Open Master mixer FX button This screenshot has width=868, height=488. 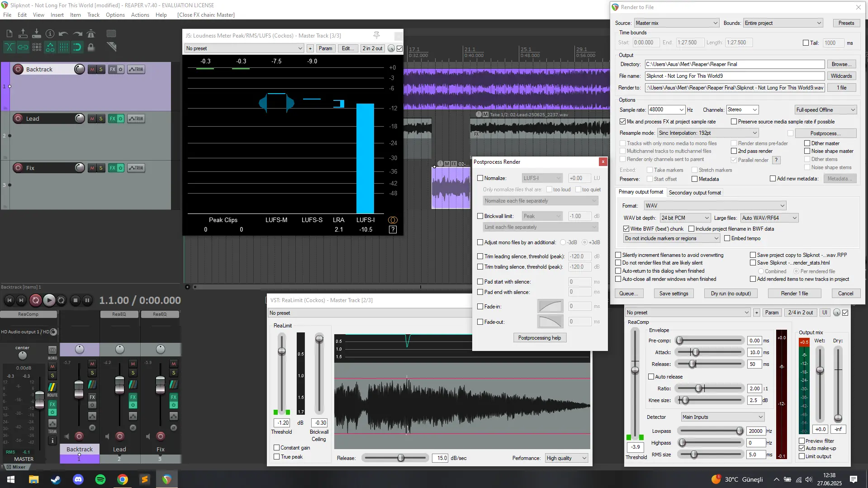coord(52,404)
